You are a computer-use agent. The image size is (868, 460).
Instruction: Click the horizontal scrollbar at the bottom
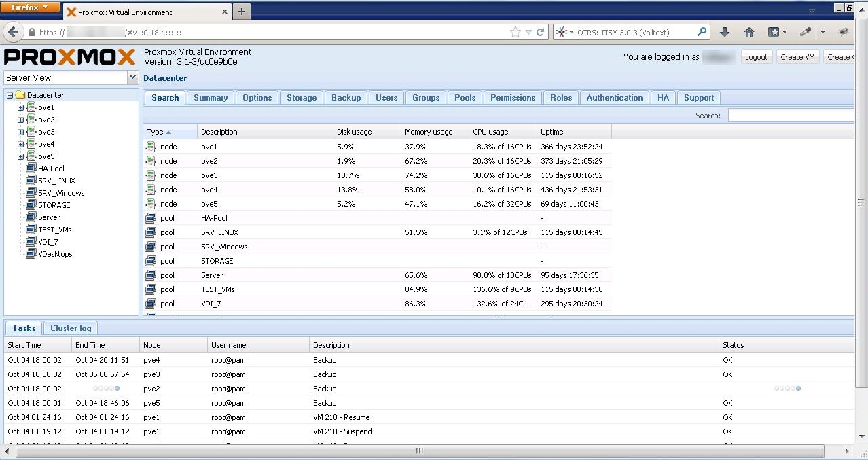[419, 451]
